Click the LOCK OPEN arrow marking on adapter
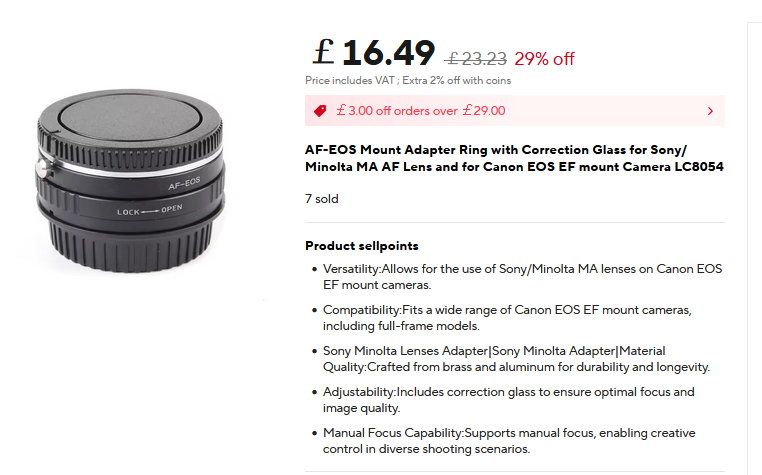The height and width of the screenshot is (475, 762). (x=149, y=211)
